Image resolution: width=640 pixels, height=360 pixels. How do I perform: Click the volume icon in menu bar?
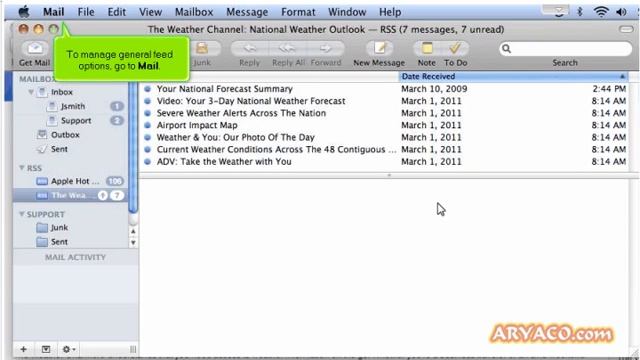[x=622, y=12]
